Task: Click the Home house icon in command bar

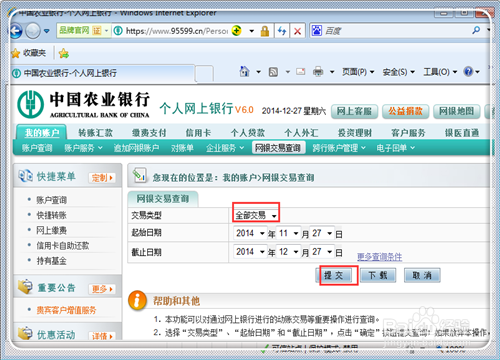Action: [x=245, y=71]
